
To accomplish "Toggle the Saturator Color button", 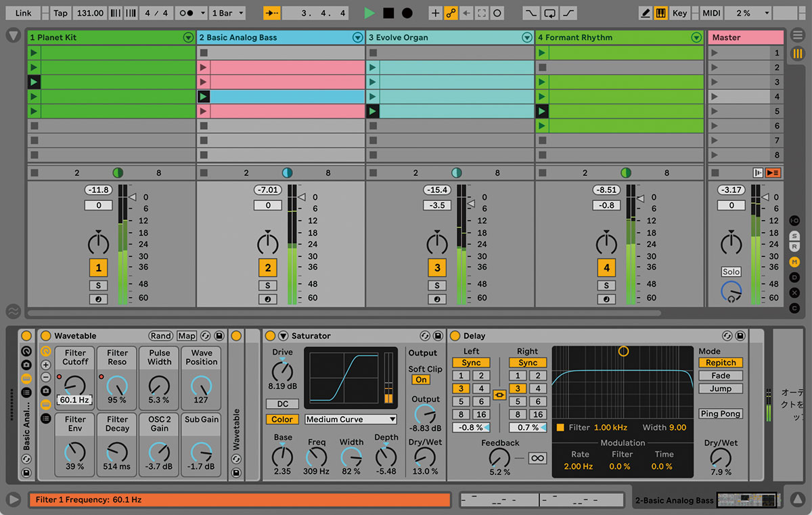I will pos(282,420).
